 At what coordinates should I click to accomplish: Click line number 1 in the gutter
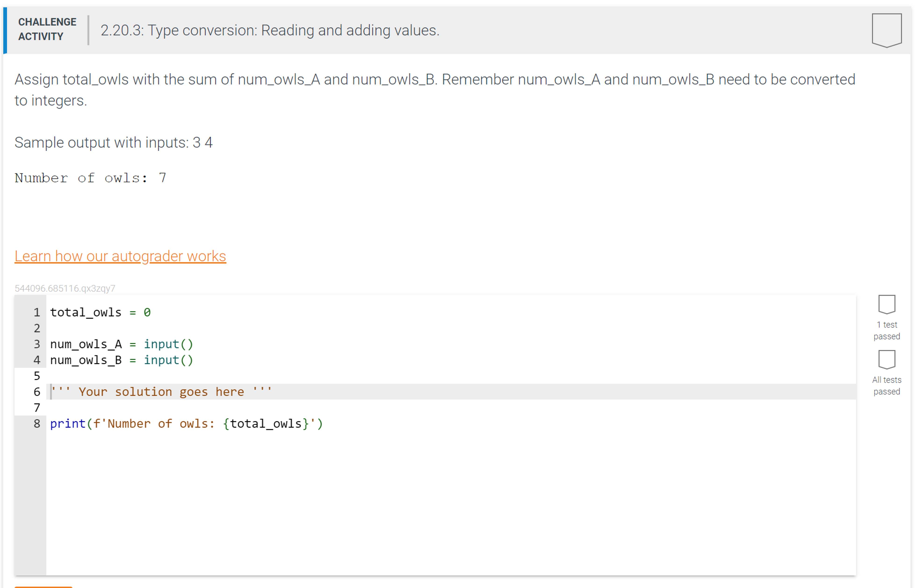coord(37,312)
